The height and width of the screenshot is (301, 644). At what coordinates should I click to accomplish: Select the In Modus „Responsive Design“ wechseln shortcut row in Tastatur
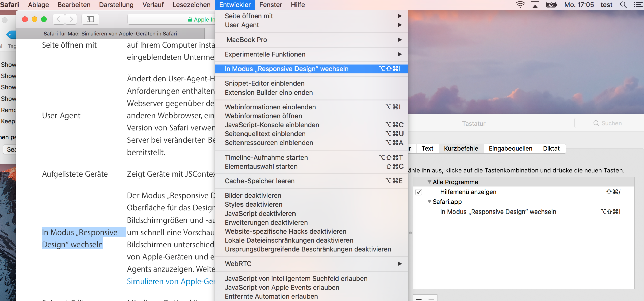(x=523, y=212)
